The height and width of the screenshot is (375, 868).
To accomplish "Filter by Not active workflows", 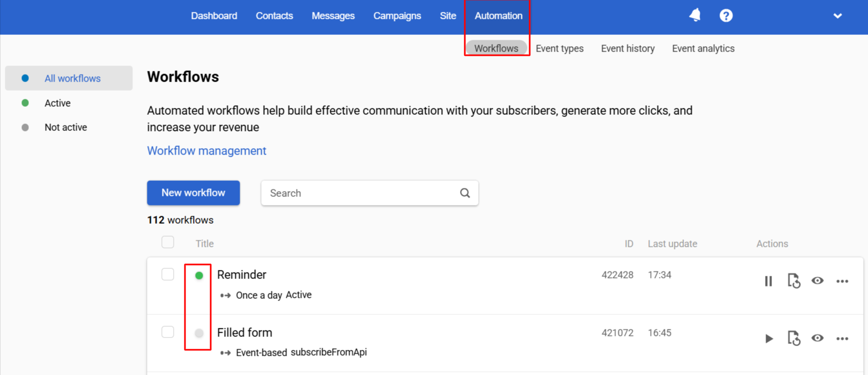I will point(65,127).
